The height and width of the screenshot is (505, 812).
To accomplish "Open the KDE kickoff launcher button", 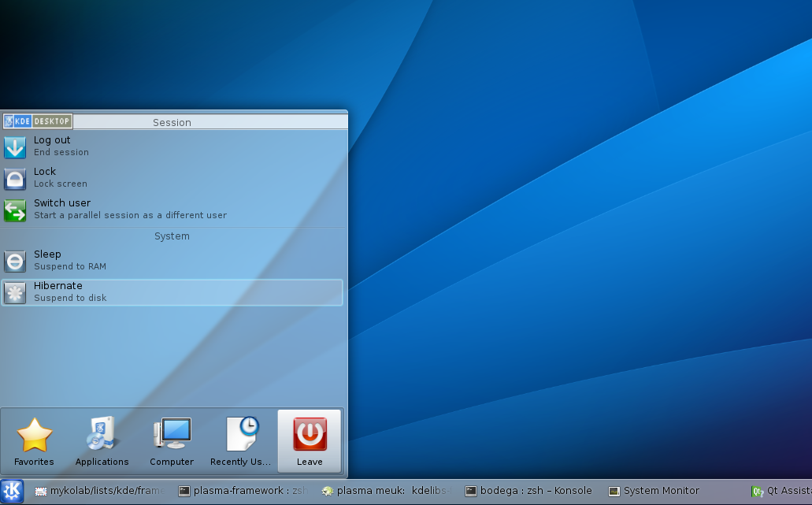I will pyautogui.click(x=13, y=491).
